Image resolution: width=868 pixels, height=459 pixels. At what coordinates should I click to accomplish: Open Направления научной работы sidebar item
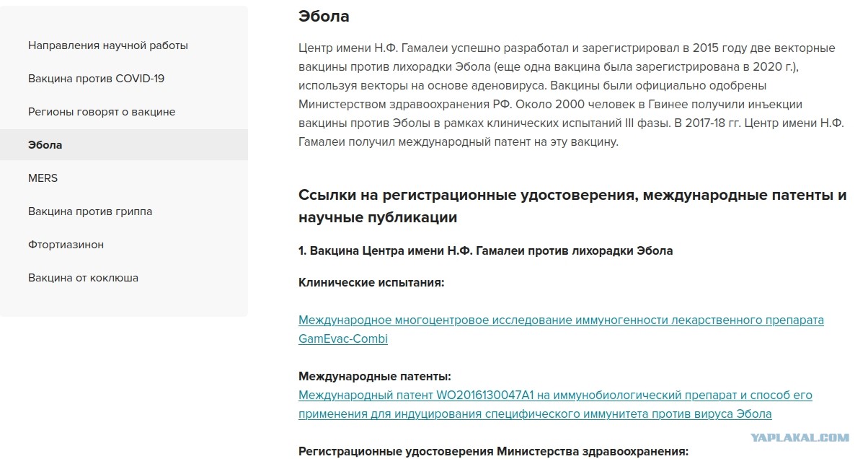point(108,45)
